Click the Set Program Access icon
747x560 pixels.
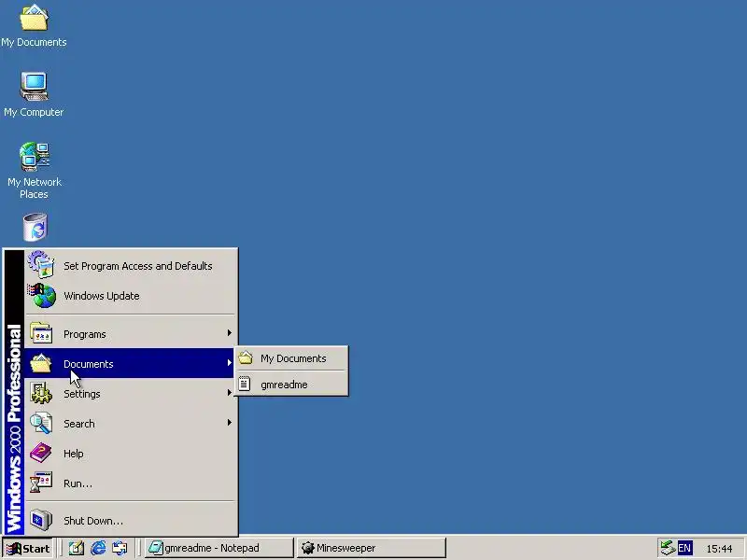pyautogui.click(x=41, y=265)
